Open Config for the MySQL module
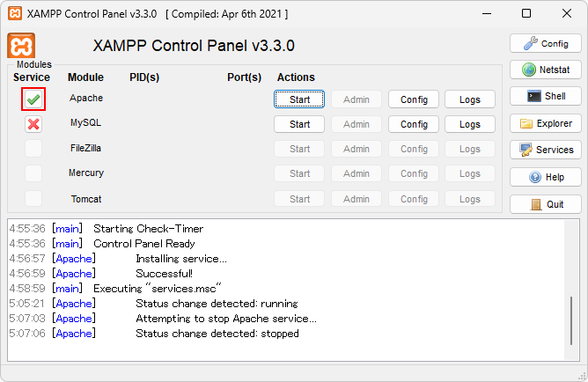 [414, 124]
